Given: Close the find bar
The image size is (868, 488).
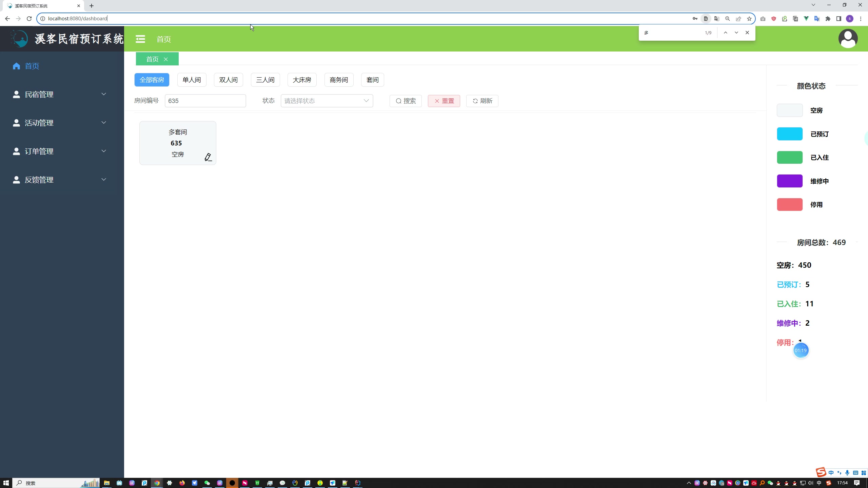Looking at the screenshot, I should click(x=747, y=33).
